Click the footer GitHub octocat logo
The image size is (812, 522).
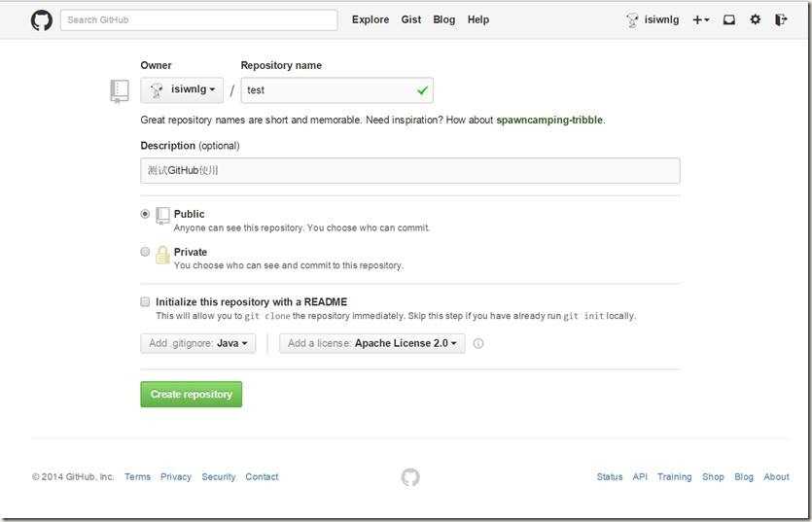coord(410,476)
